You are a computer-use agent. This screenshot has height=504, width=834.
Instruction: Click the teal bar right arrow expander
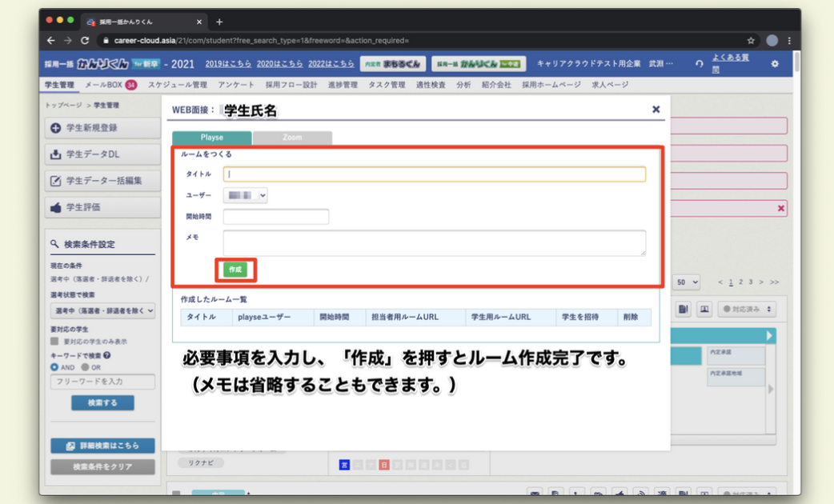769,335
